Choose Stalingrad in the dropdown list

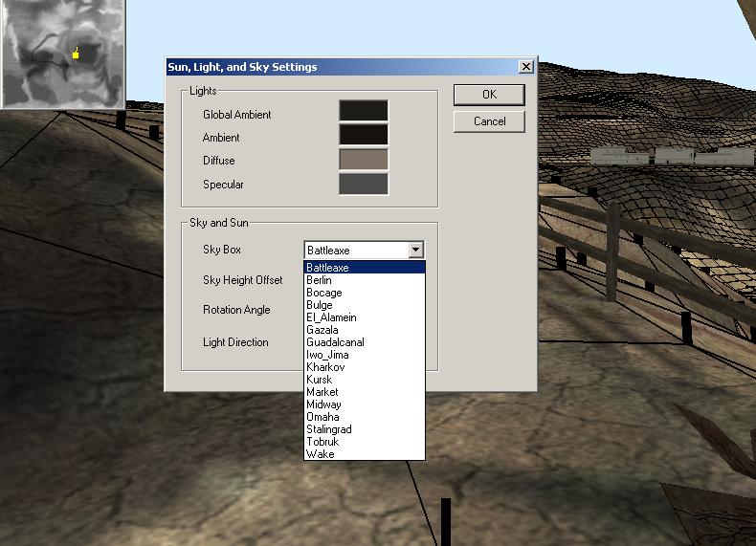coord(365,429)
